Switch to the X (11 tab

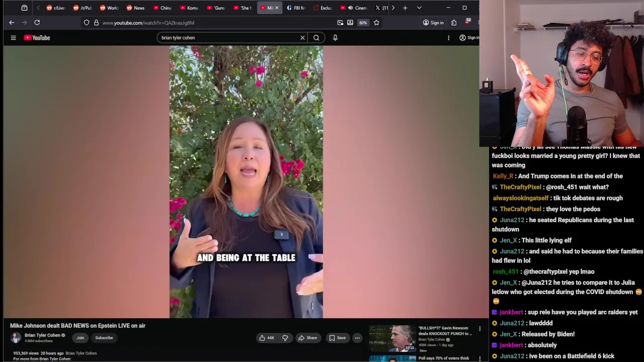click(x=381, y=8)
